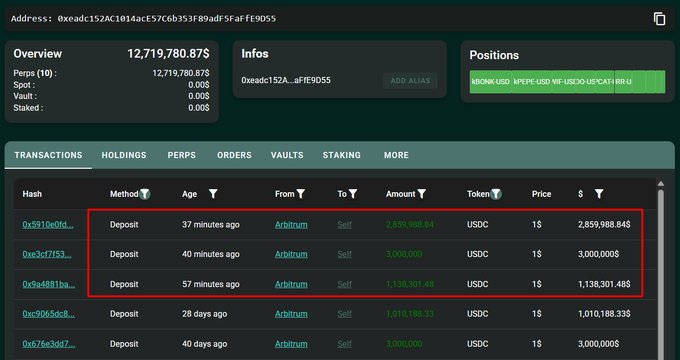This screenshot has width=680, height=360.
Task: Click the Staked label in Overview
Action: (x=28, y=108)
